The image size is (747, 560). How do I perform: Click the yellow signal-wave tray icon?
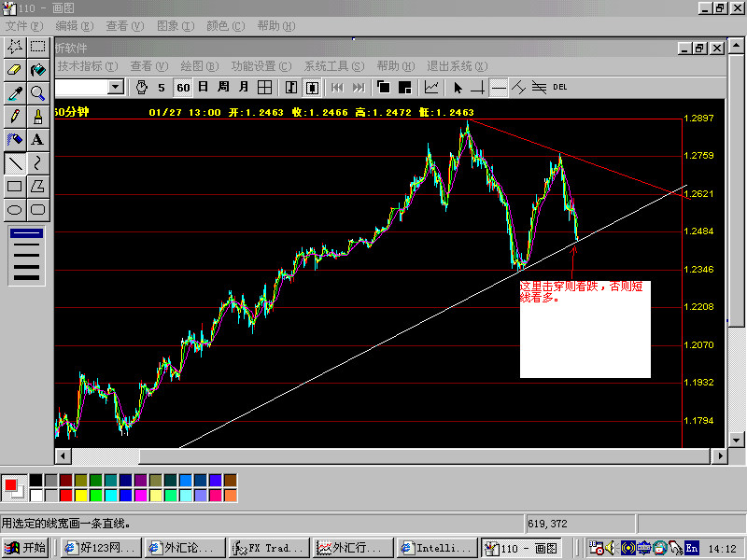627,548
